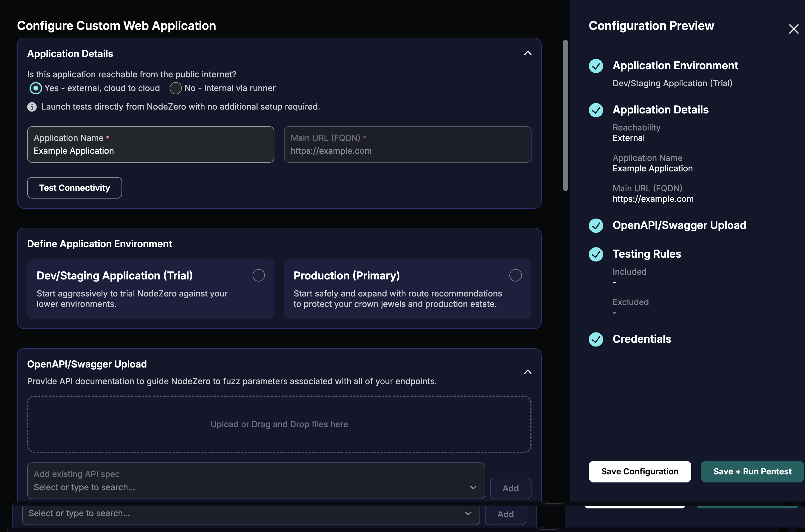Screen dimensions: 805x532
Task: Click the Define Application Environment heading
Action: coord(99,244)
